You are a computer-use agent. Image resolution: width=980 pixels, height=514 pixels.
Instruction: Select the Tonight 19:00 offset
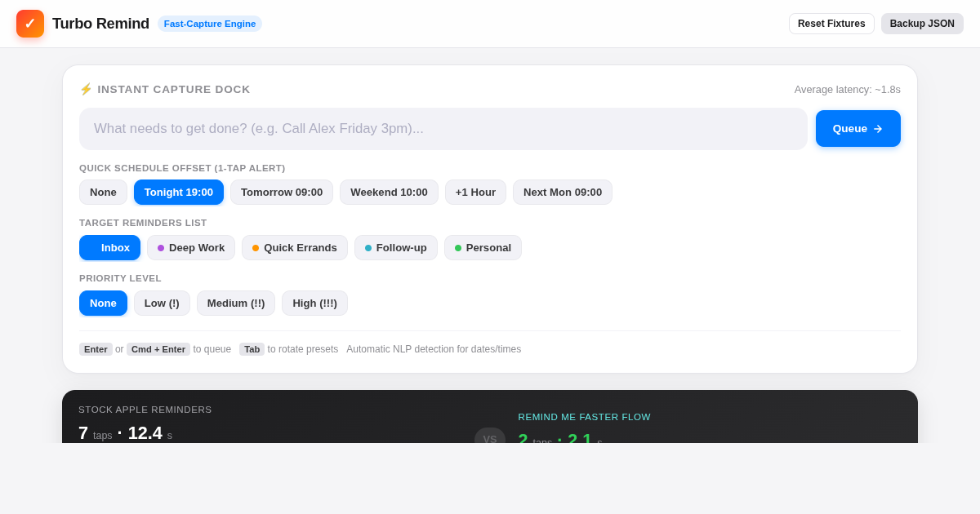pos(179,193)
